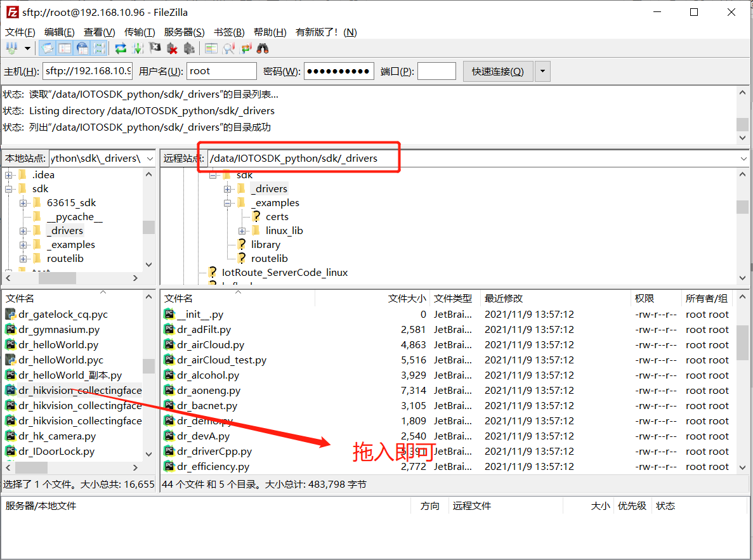Click the binoculars file search icon

pyautogui.click(x=263, y=48)
